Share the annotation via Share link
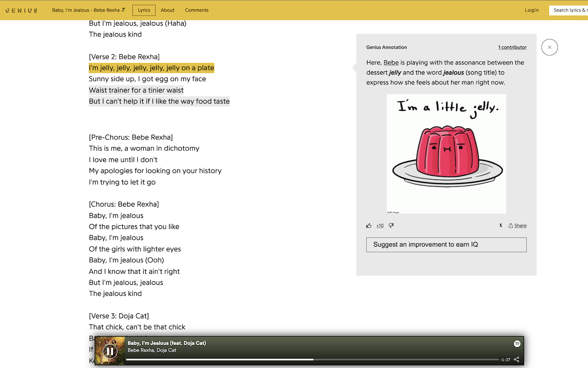588x368 pixels. [518, 225]
